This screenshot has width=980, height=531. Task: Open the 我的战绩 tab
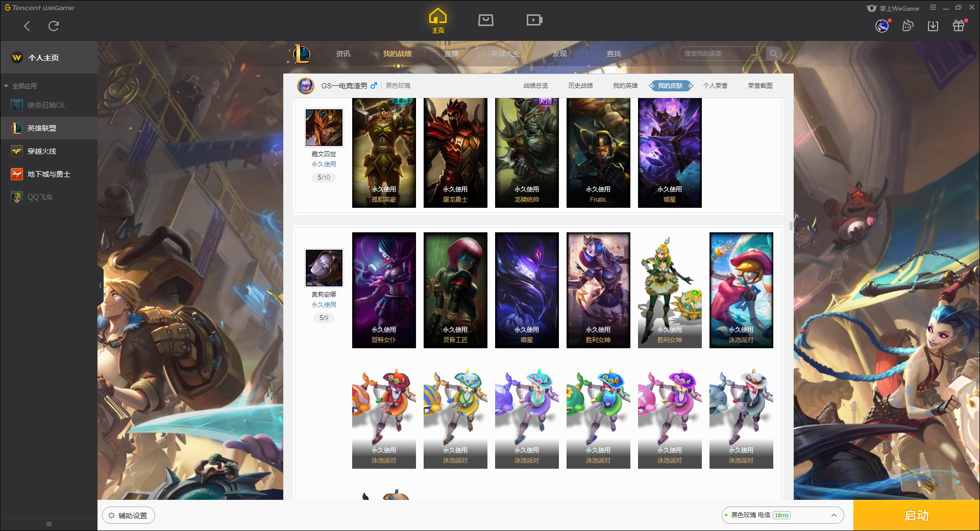(397, 54)
